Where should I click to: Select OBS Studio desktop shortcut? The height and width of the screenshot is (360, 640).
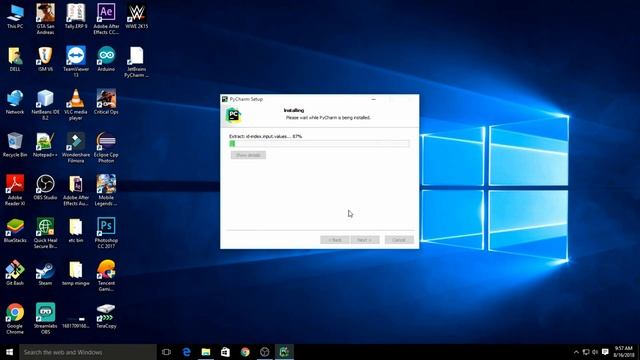pos(45,188)
